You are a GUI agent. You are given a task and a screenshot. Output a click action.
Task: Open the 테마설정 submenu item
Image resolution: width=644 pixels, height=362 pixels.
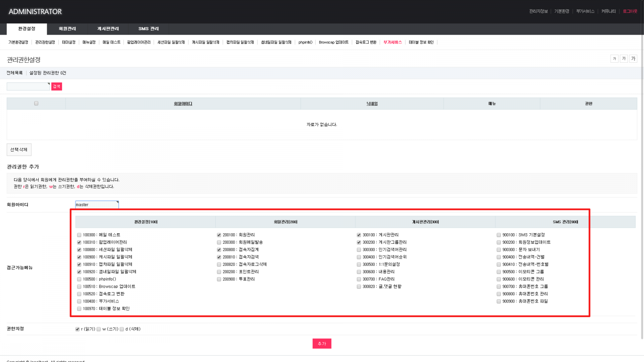point(68,42)
